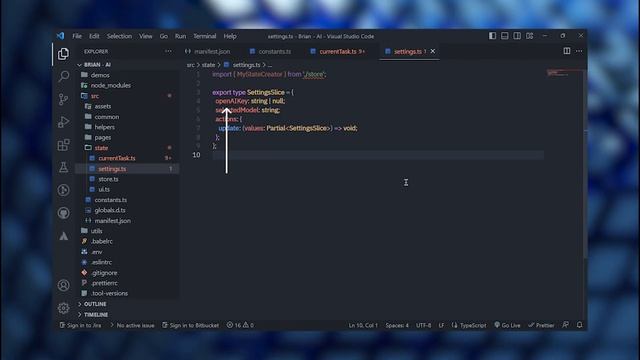Open the GitHub view in activity bar
This screenshot has height=360, width=640.
(x=64, y=213)
